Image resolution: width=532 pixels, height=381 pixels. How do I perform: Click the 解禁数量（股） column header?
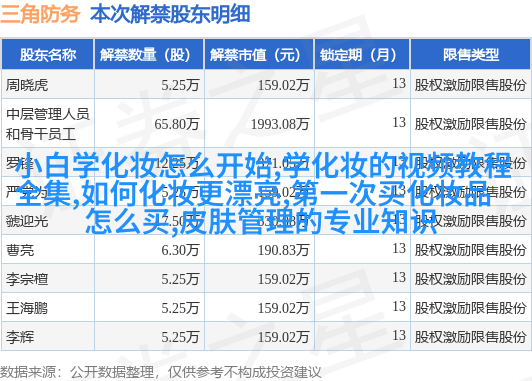point(149,55)
